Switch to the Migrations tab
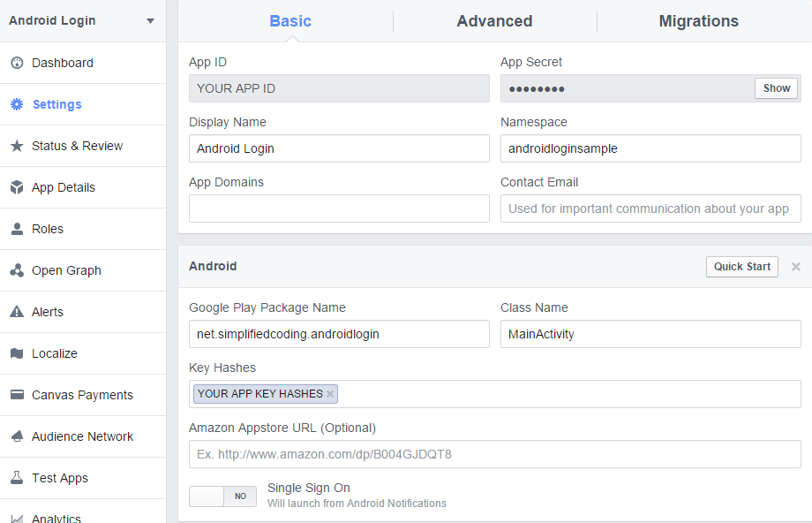The width and height of the screenshot is (812, 523). pos(699,20)
